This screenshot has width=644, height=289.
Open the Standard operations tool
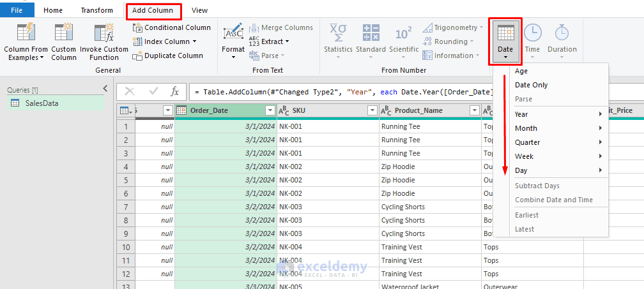(371, 42)
